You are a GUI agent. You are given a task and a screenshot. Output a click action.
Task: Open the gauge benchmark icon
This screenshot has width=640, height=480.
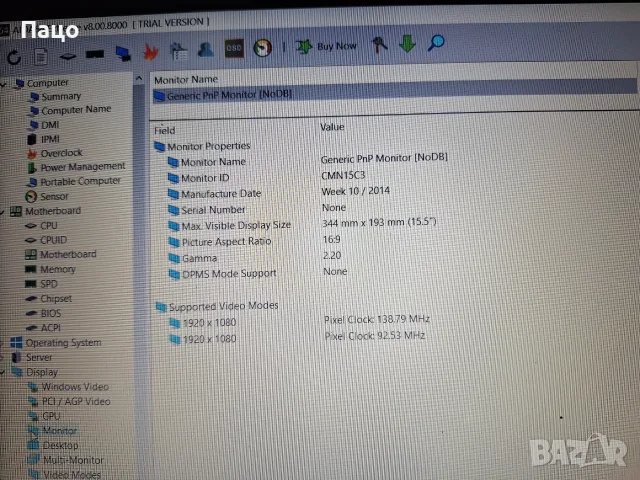262,48
